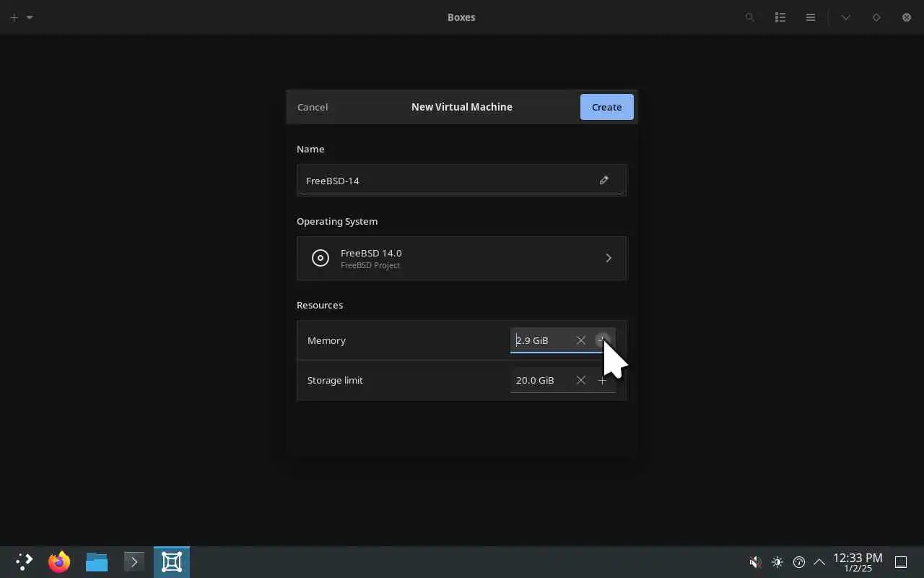Click the muted volume icon in the system tray
This screenshot has width=924, height=578.
coord(755,562)
